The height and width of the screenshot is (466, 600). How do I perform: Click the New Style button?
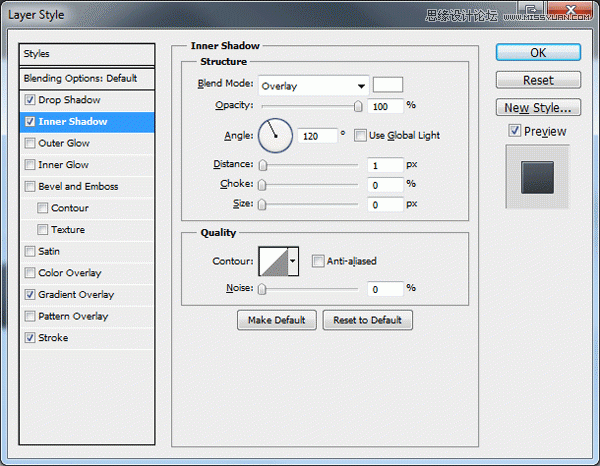point(538,108)
